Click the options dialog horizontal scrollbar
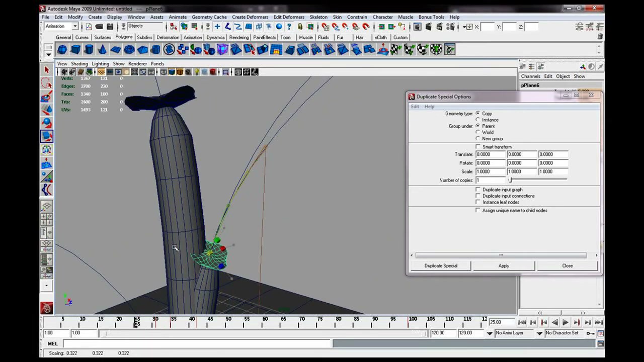 pos(501,255)
